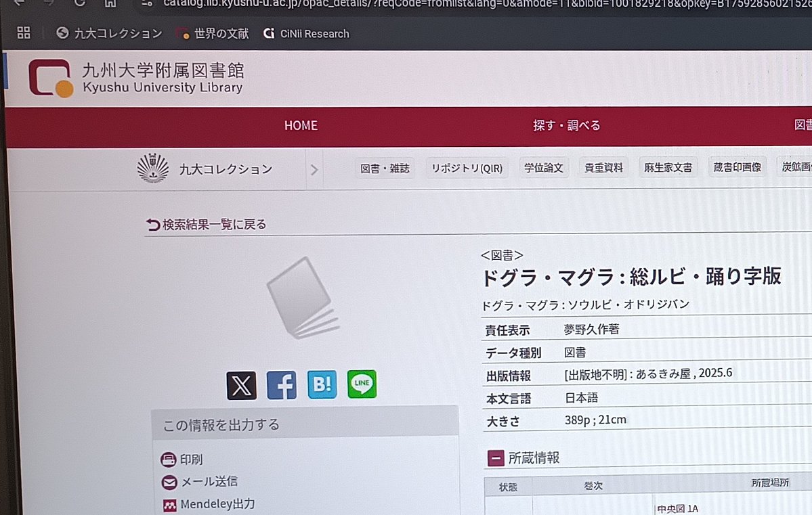The image size is (812, 515).
Task: Click the Mendeley icon
Action: point(169,505)
